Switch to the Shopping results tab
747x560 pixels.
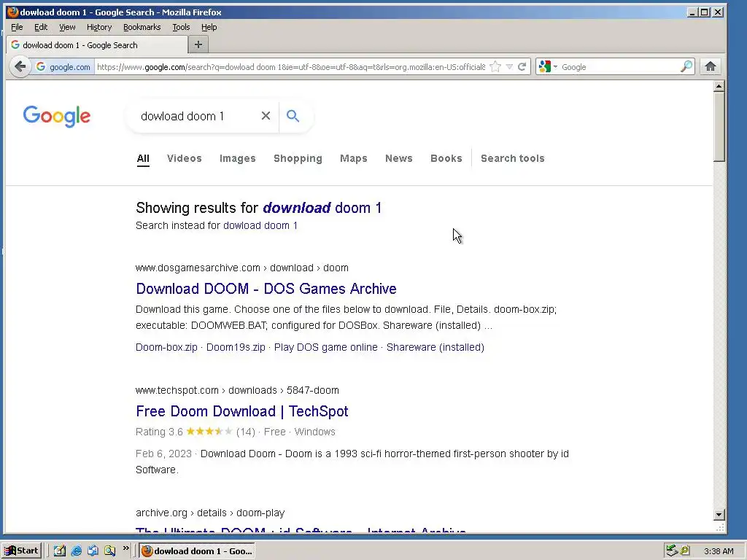pyautogui.click(x=298, y=158)
